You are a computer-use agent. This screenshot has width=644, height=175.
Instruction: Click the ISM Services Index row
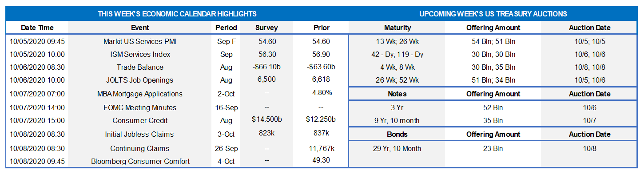tap(177, 54)
